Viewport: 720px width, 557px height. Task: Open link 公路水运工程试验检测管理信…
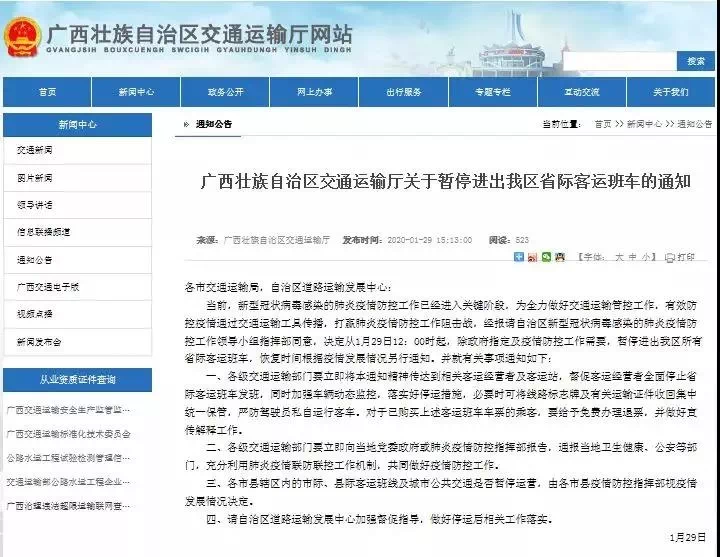coord(68,458)
